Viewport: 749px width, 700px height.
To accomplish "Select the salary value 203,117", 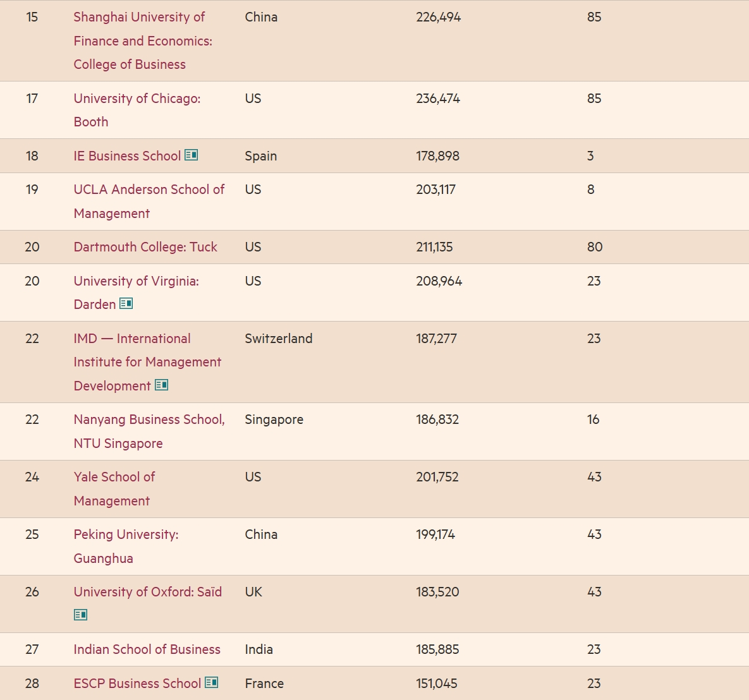I will (x=435, y=190).
